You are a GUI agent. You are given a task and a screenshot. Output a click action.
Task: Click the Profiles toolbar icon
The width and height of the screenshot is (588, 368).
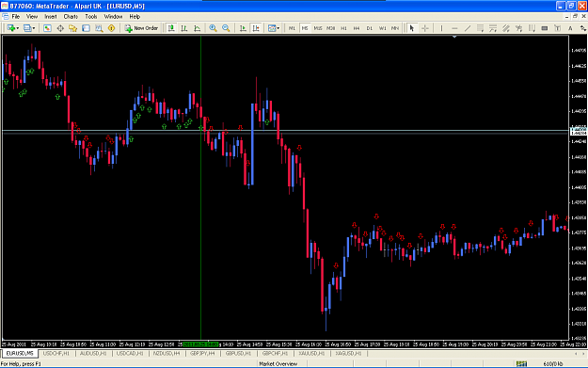(27, 28)
